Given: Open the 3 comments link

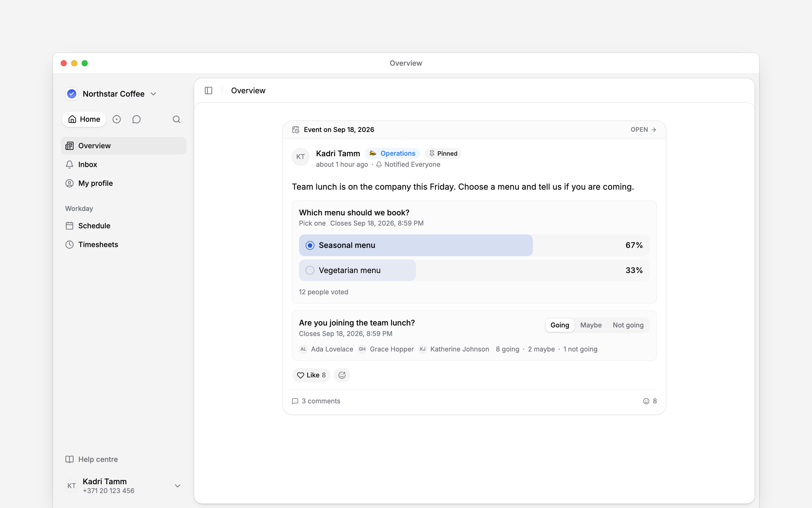Looking at the screenshot, I should click(x=316, y=401).
